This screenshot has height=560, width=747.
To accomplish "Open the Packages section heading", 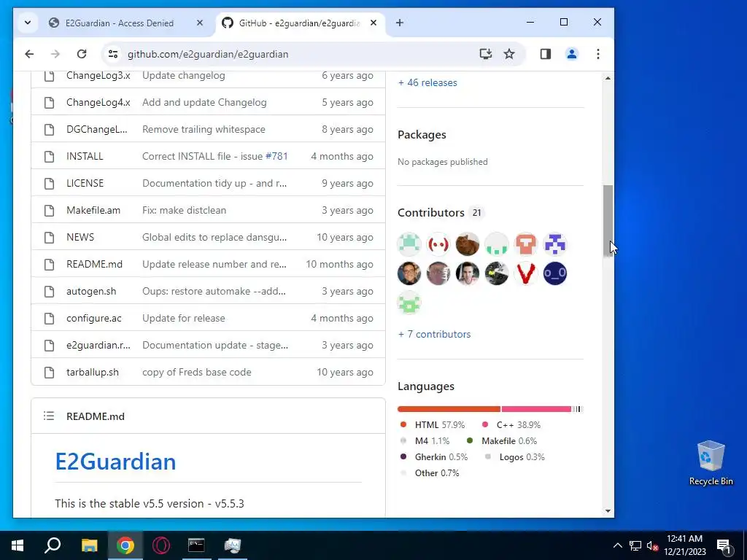I will (422, 135).
